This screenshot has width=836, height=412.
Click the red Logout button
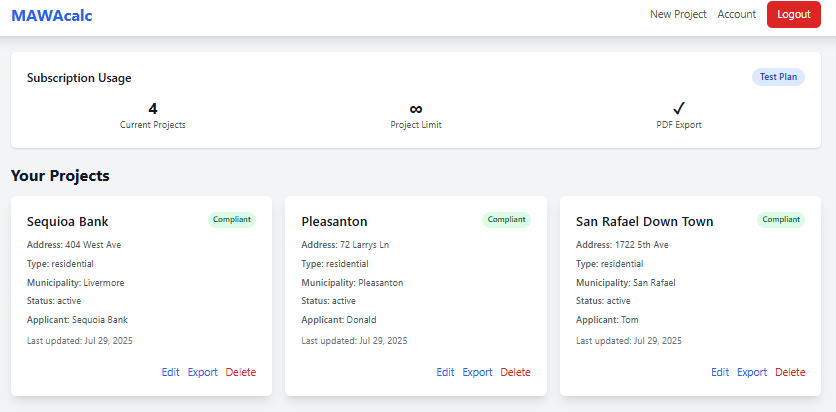pos(793,14)
